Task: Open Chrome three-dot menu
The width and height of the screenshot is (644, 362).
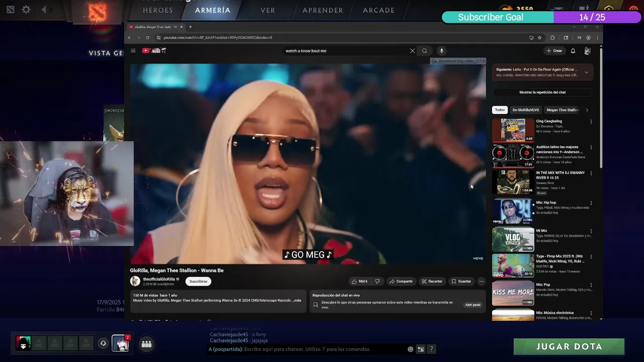Action: click(x=598, y=38)
